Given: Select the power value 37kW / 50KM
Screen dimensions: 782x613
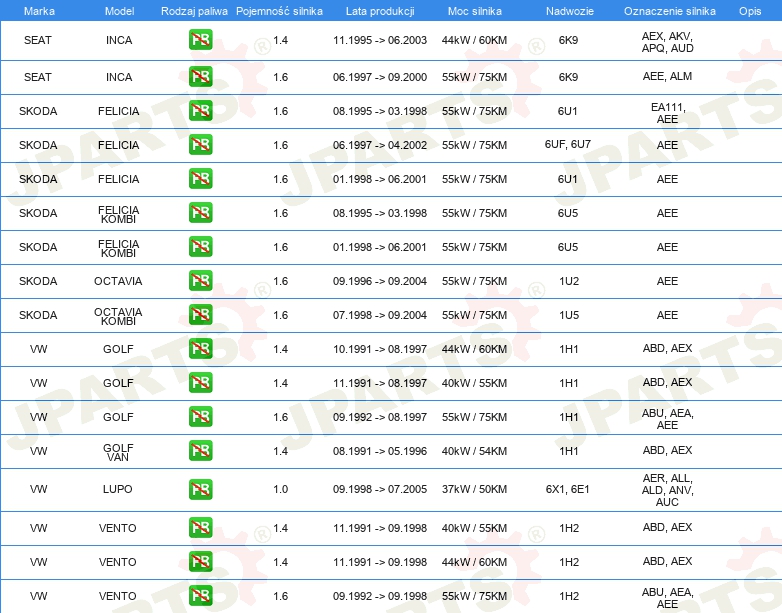Looking at the screenshot, I should click(x=474, y=489).
